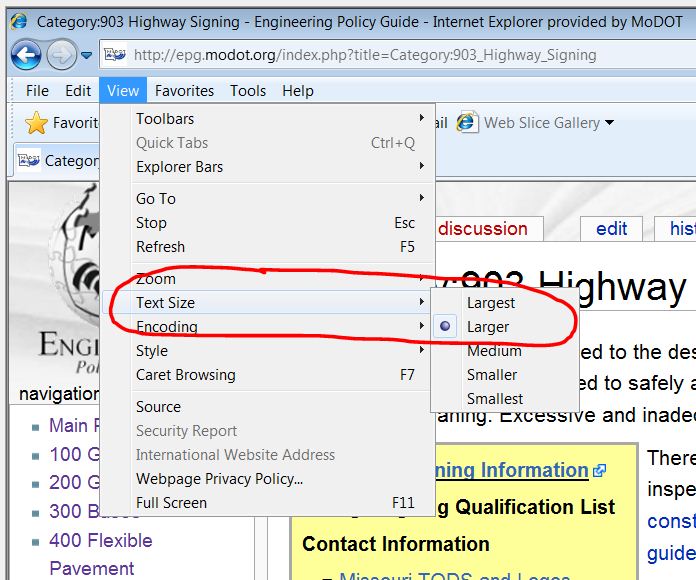
Task: Click the Back navigation arrow button
Action: pos(26,55)
